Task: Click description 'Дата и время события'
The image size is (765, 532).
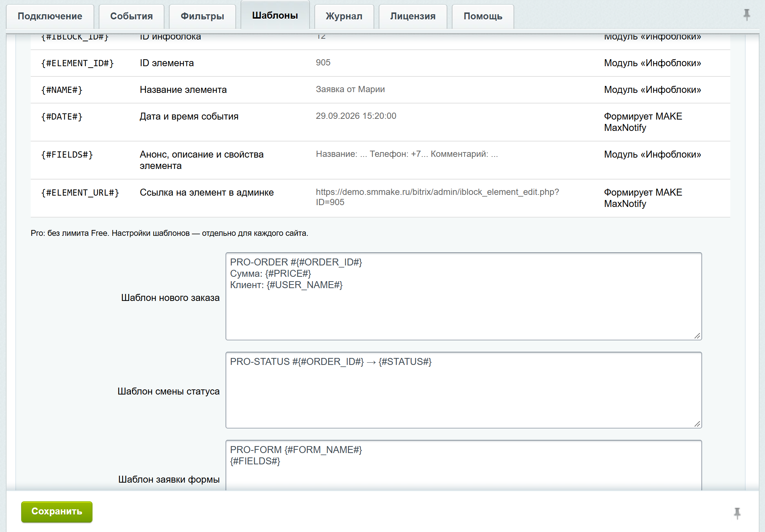Action: (189, 116)
